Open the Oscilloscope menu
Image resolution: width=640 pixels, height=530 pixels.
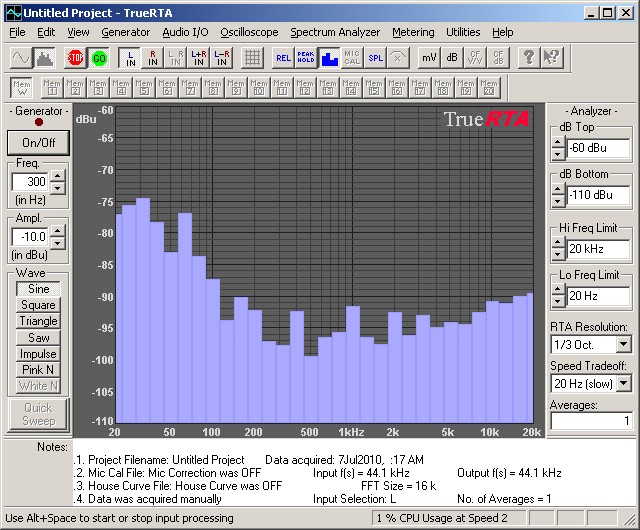249,32
